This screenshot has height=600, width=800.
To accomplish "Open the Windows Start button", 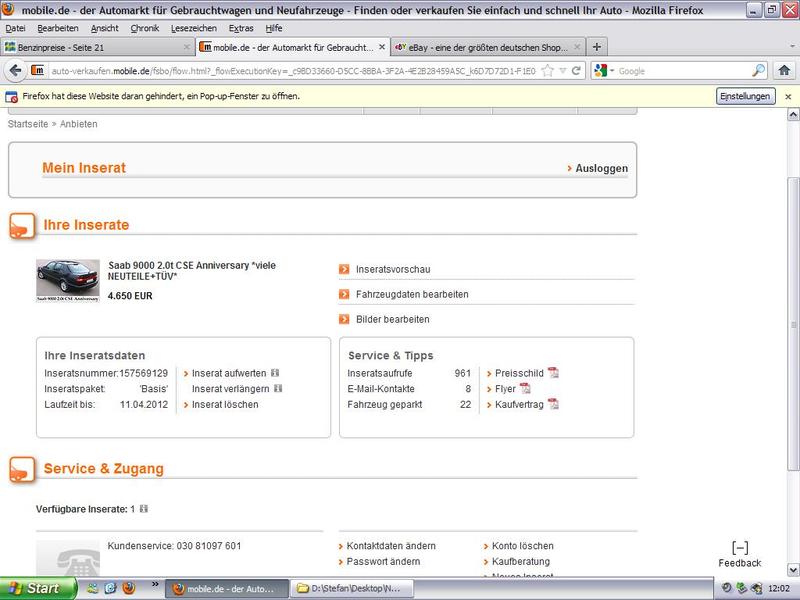I will point(38,588).
